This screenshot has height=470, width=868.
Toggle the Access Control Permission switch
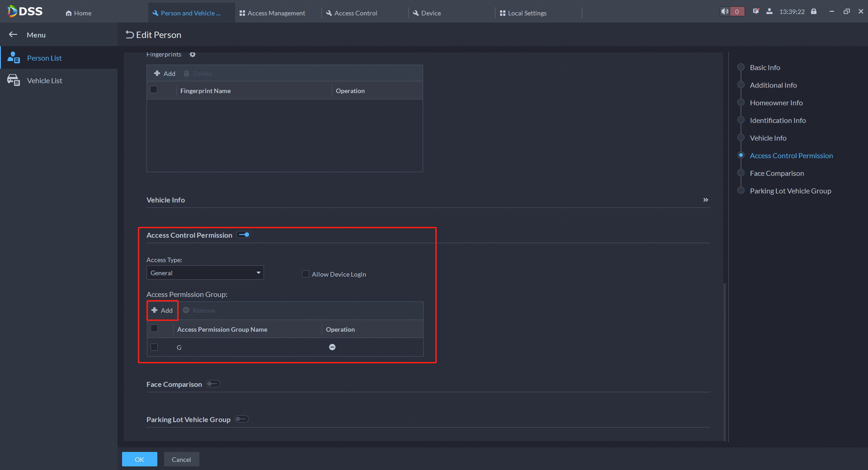click(x=244, y=235)
